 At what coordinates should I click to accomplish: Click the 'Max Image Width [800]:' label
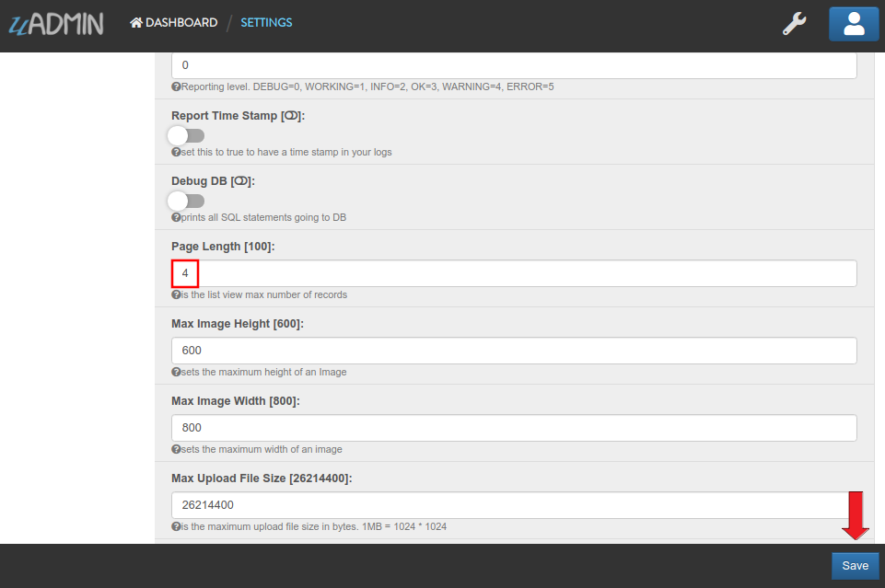236,401
